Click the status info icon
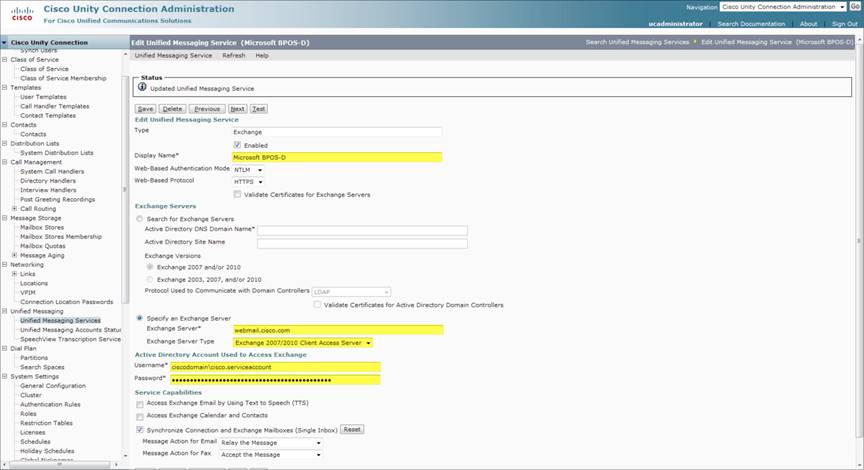 pyautogui.click(x=142, y=87)
